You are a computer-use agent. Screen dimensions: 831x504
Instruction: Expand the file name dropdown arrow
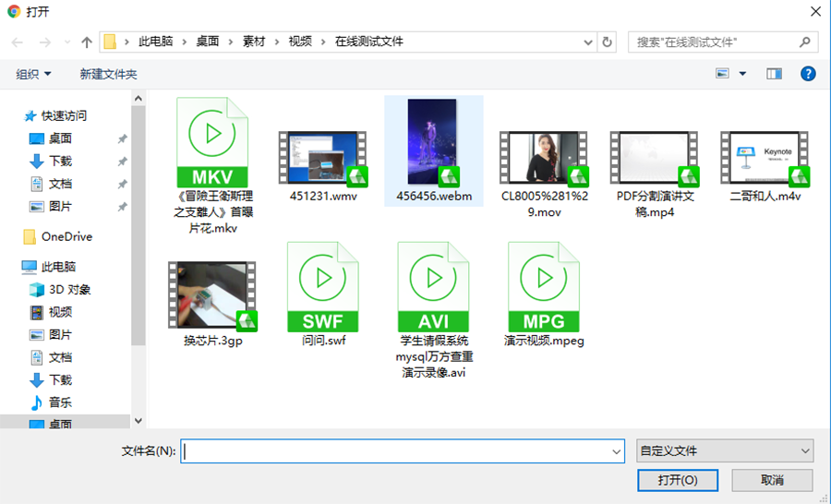pyautogui.click(x=617, y=451)
